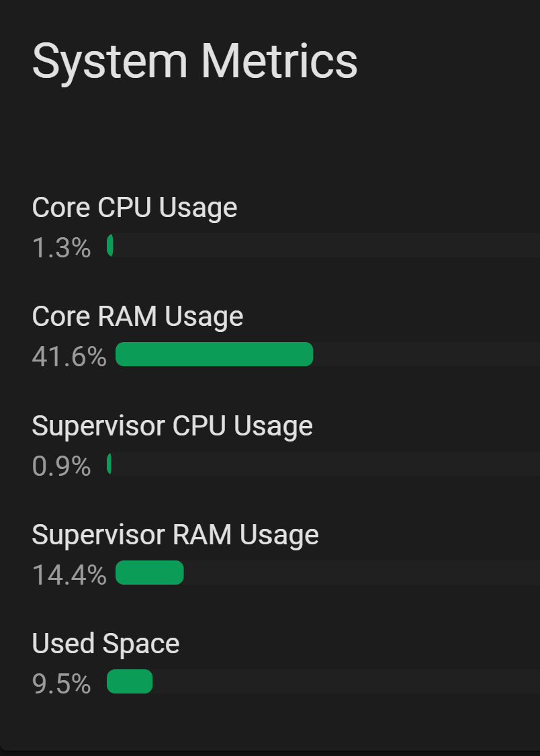
Task: Click the green fill of the Used Space bar
Action: (130, 681)
